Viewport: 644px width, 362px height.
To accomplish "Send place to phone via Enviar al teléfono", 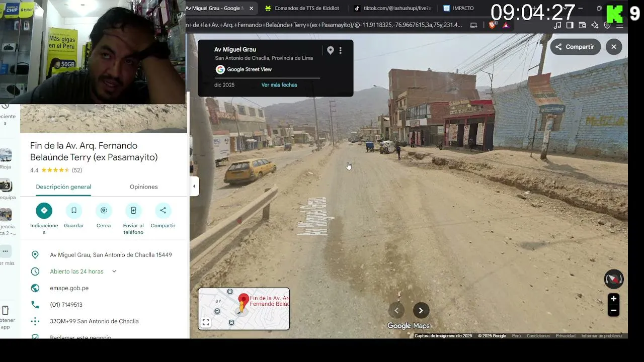I will point(133,210).
